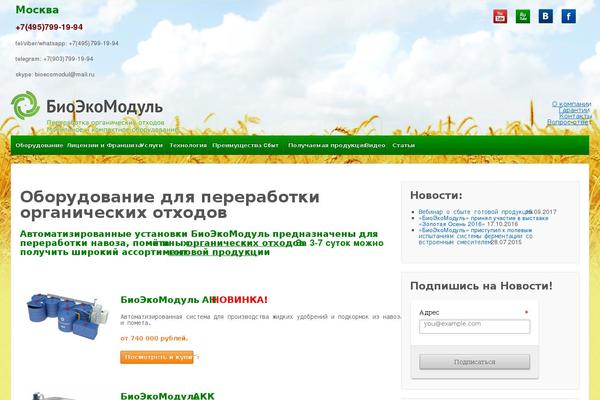Open the Технология menu item

[188, 145]
